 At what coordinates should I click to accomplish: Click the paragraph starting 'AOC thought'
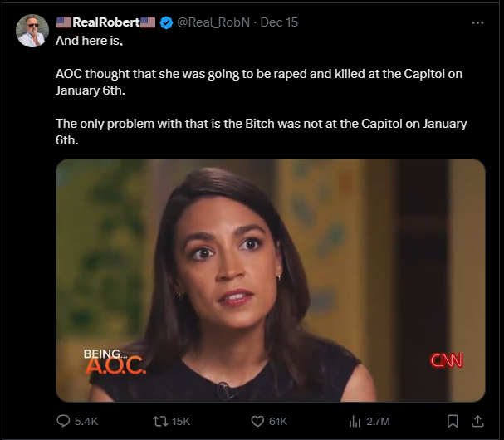(259, 81)
